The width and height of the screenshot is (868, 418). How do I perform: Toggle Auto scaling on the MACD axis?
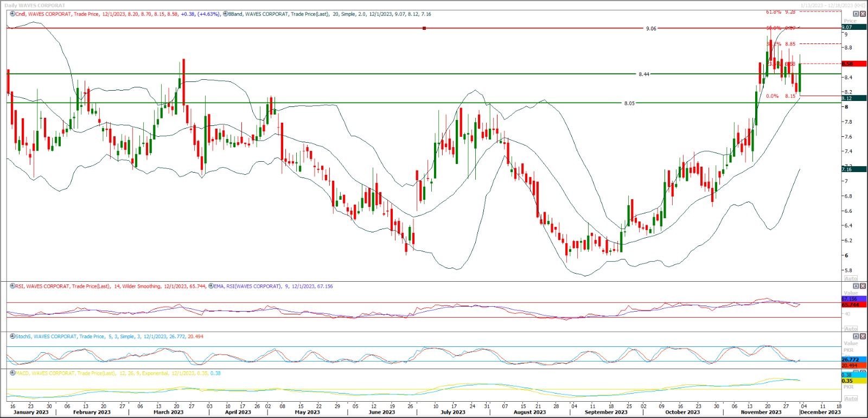(x=851, y=398)
